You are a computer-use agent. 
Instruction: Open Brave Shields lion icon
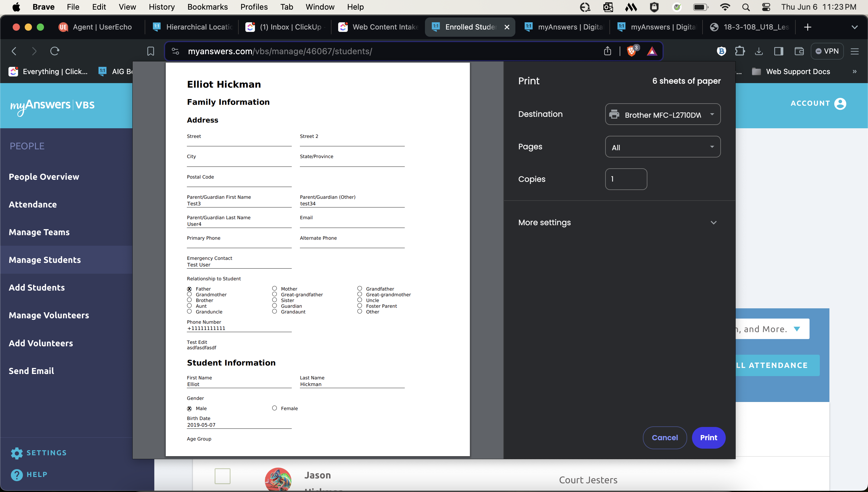click(x=632, y=51)
